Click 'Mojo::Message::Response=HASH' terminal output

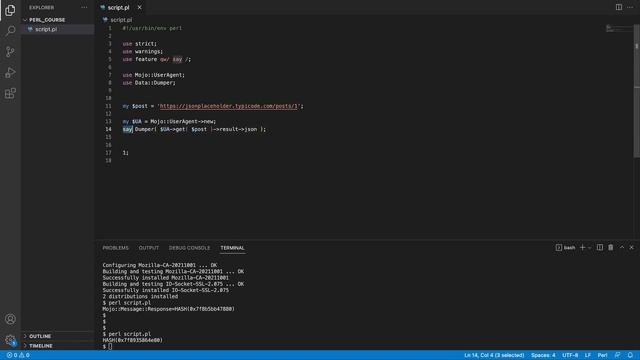pyautogui.click(x=168, y=309)
